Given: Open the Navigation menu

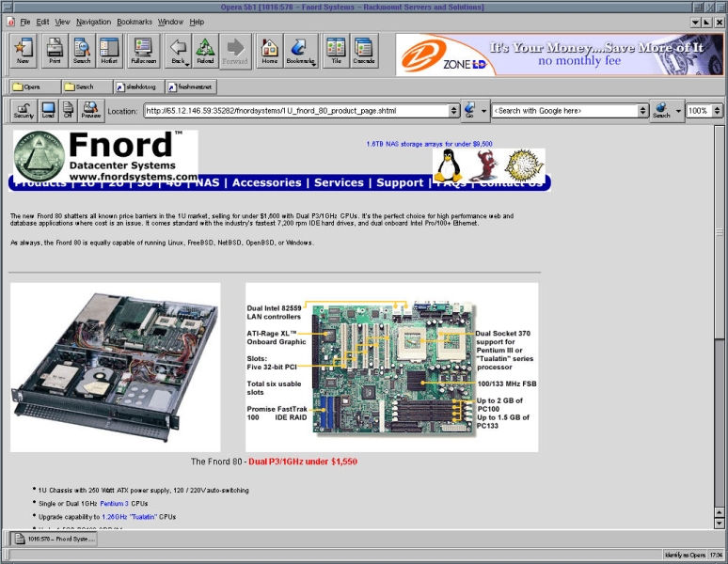Looking at the screenshot, I should pos(93,22).
